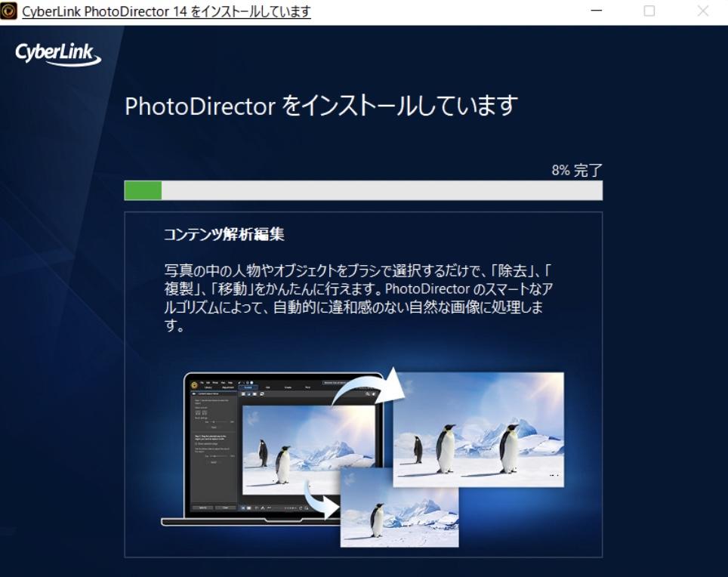The image size is (728, 577).
Task: Close the PhotoDirector 14 installer window
Action: point(703,11)
